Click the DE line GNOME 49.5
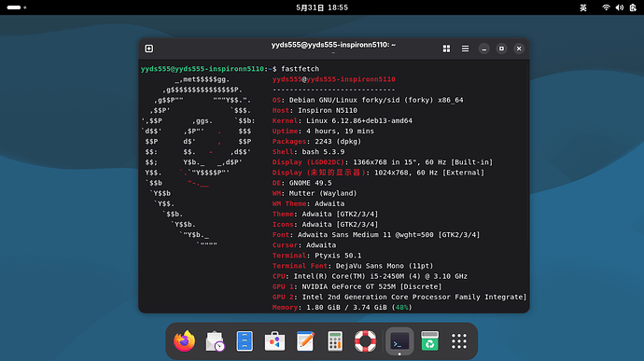This screenshot has height=361, width=644. (x=301, y=183)
